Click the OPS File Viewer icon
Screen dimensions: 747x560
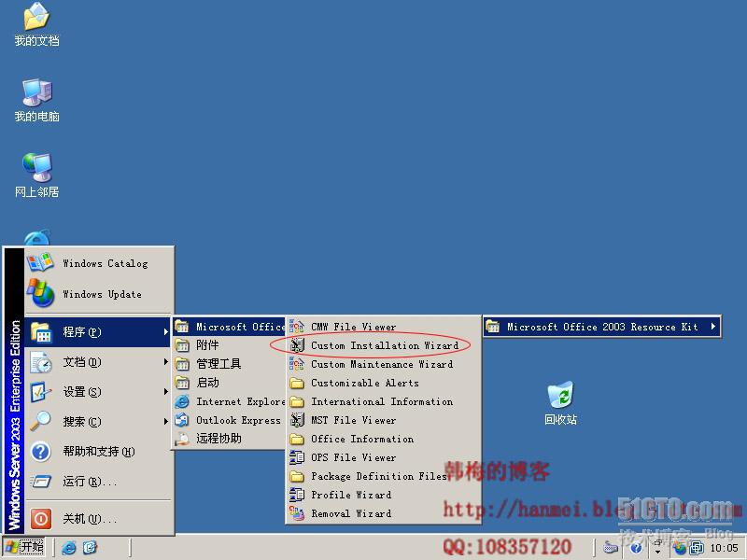pos(297,457)
